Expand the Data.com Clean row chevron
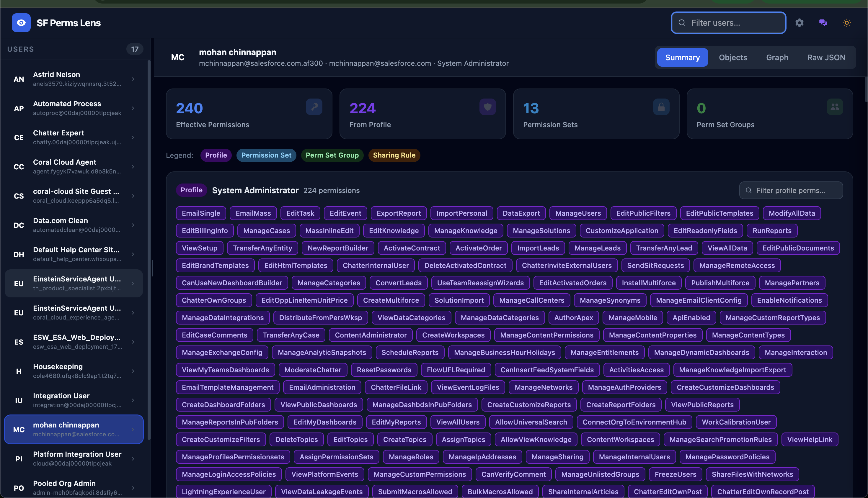Screen dimensions: 868x498 click(133, 225)
